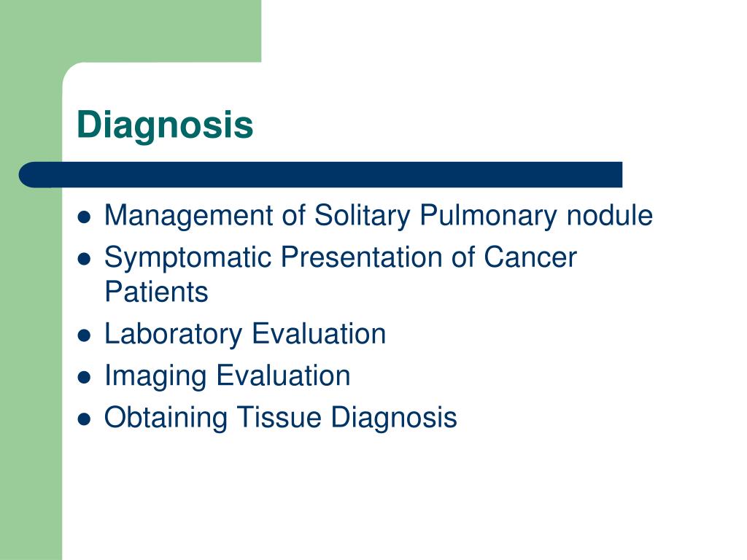
Task: Click the bullet dot before Laboratory Evaluation
Action: tap(84, 335)
